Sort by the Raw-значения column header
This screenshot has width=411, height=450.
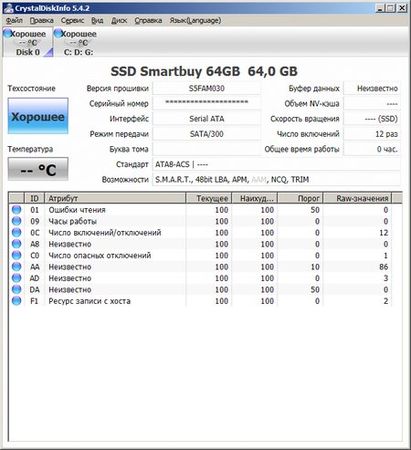tap(357, 198)
